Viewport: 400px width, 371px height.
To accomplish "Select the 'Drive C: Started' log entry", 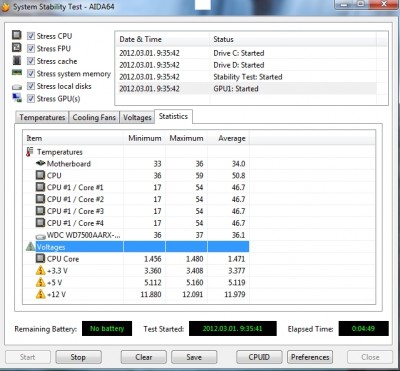I will coord(246,53).
